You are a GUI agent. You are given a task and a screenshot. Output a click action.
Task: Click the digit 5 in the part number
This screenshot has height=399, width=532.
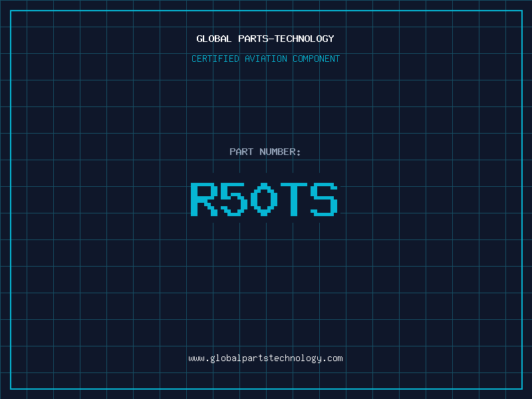tap(233, 199)
